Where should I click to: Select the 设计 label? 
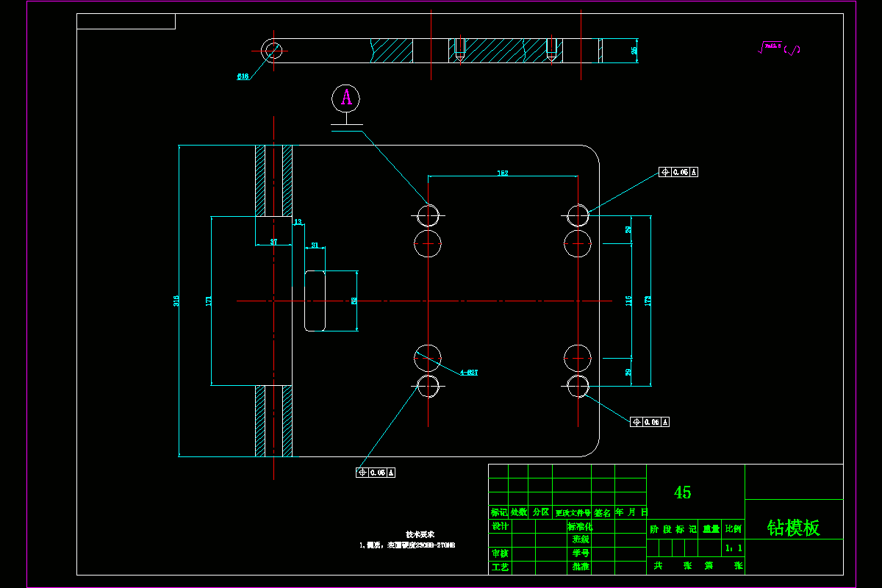tap(500, 526)
